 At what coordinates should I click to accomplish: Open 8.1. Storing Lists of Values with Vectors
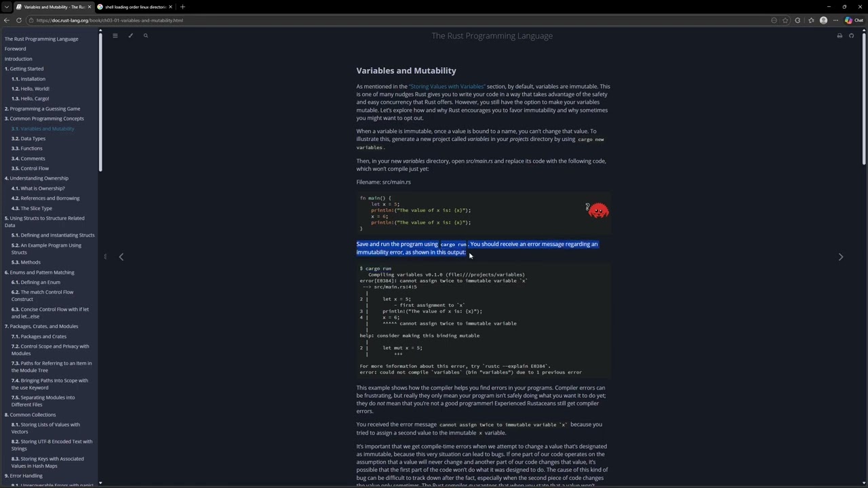pyautogui.click(x=45, y=428)
